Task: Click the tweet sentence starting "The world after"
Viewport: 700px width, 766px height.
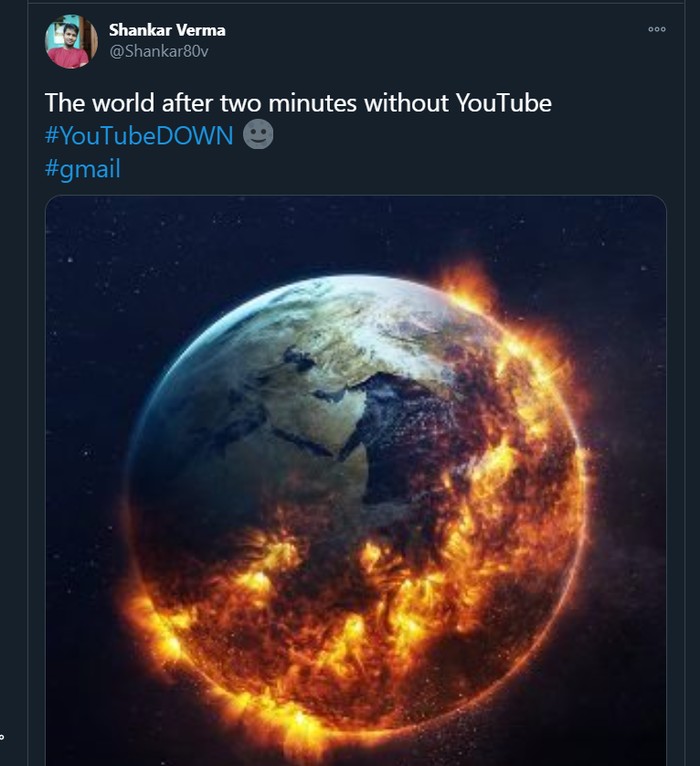Action: [x=298, y=103]
